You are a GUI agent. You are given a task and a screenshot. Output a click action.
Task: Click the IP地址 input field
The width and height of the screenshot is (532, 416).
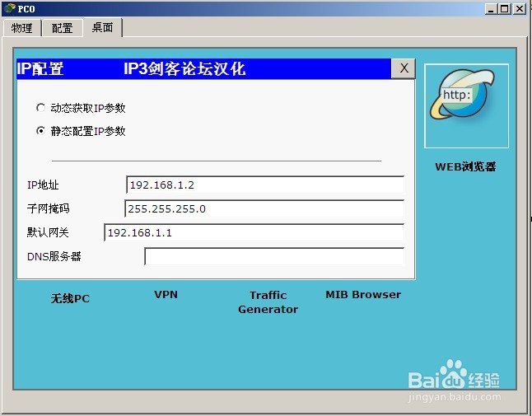click(x=265, y=185)
